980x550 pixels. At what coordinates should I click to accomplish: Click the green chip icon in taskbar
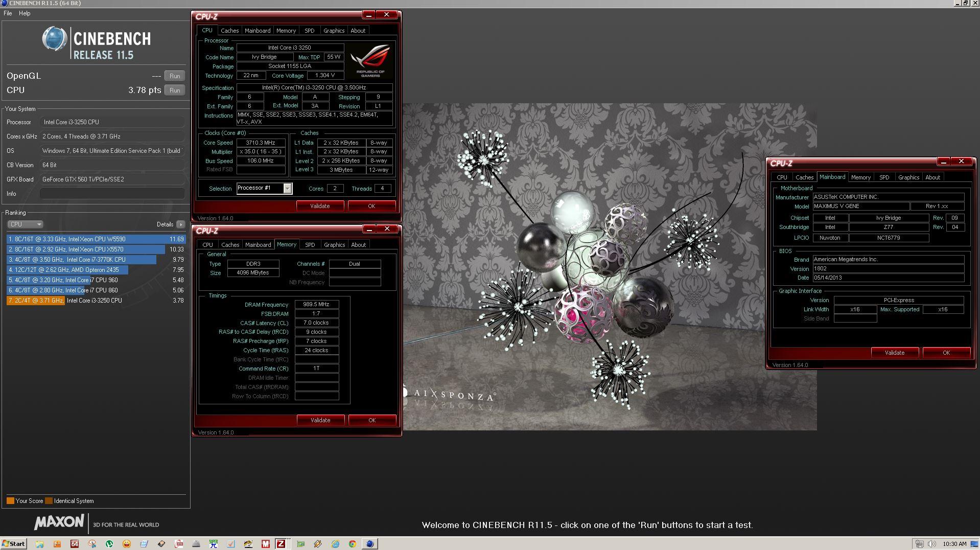point(300,544)
